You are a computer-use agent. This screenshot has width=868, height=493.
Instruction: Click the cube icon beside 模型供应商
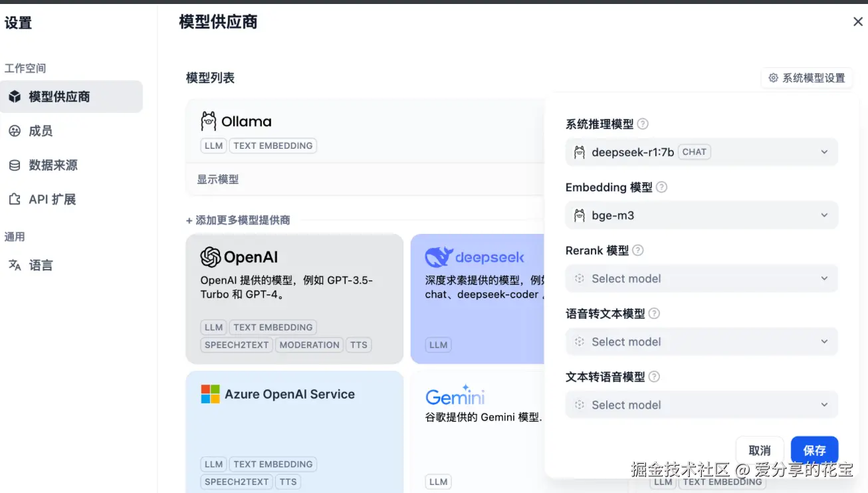15,97
